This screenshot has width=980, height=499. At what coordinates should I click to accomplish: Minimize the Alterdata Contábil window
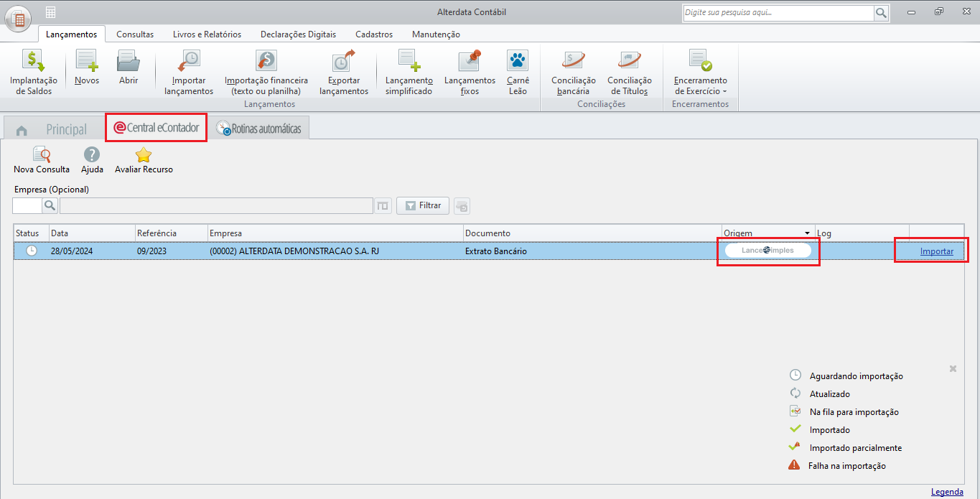[x=911, y=12]
